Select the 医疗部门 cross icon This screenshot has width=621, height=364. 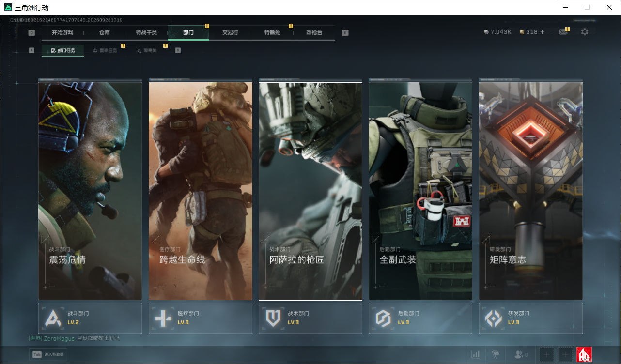163,318
